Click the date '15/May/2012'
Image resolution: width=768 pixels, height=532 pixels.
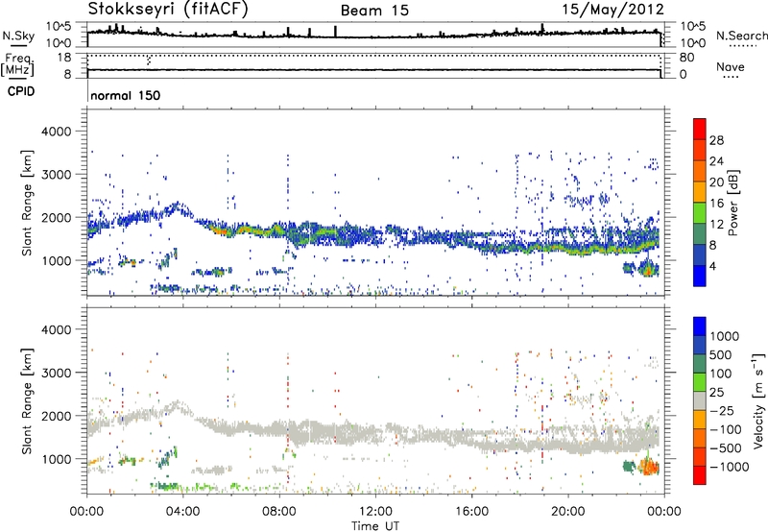(x=612, y=9)
